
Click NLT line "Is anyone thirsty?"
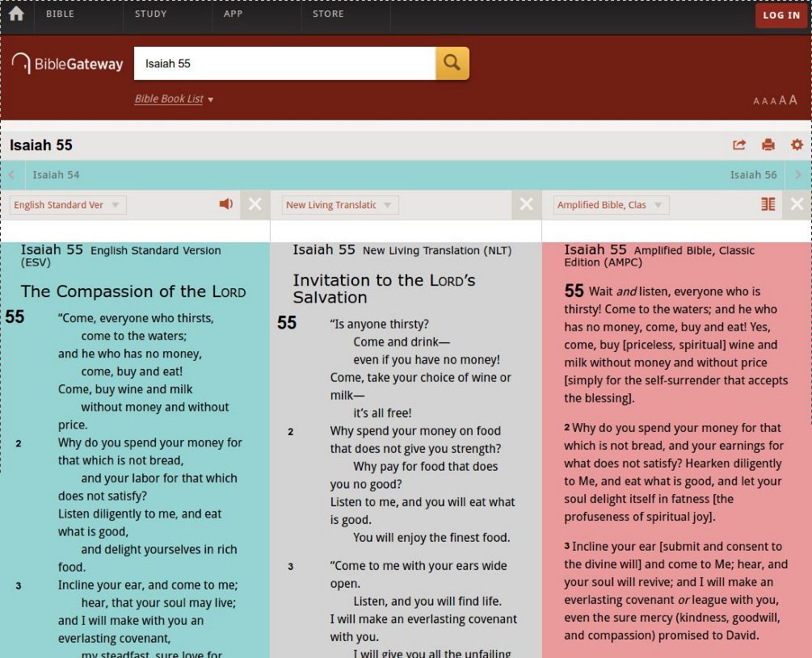point(379,324)
